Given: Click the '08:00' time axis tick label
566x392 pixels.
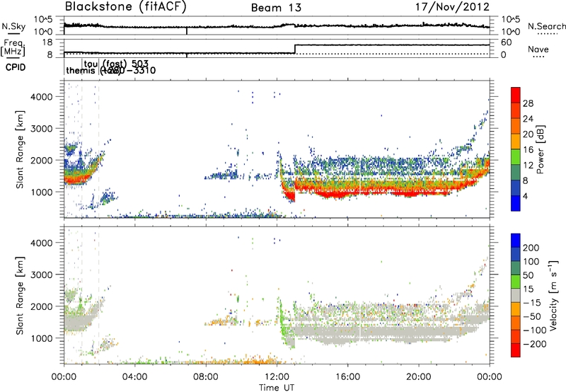Looking at the screenshot, I should [x=206, y=377].
